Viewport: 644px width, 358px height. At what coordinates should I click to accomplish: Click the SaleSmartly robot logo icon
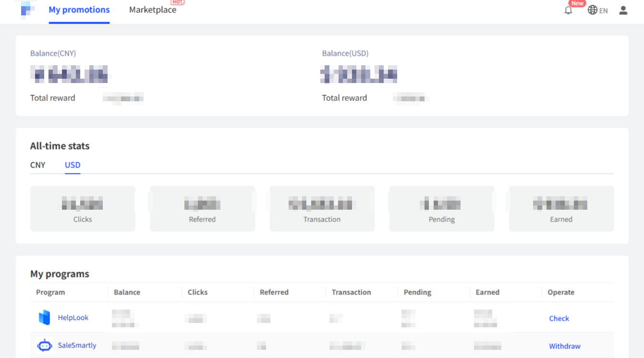pos(44,345)
